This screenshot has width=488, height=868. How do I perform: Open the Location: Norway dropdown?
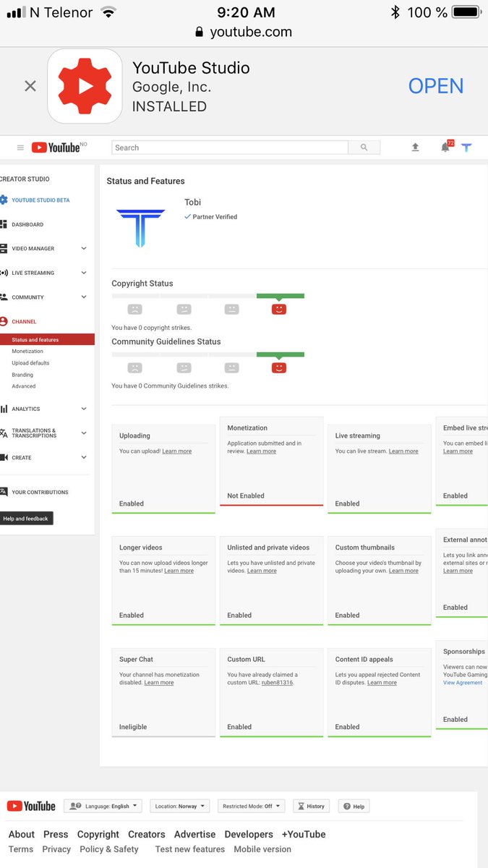179,806
